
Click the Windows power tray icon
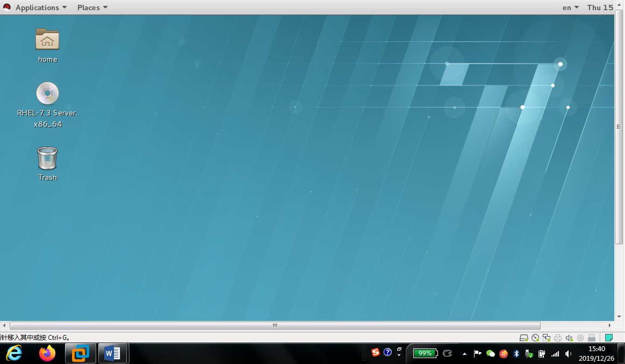pos(542,354)
